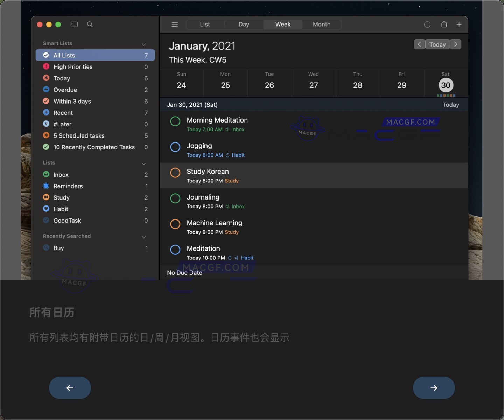
Task: Open the hamburger menu next to view tabs
Action: [x=175, y=24]
